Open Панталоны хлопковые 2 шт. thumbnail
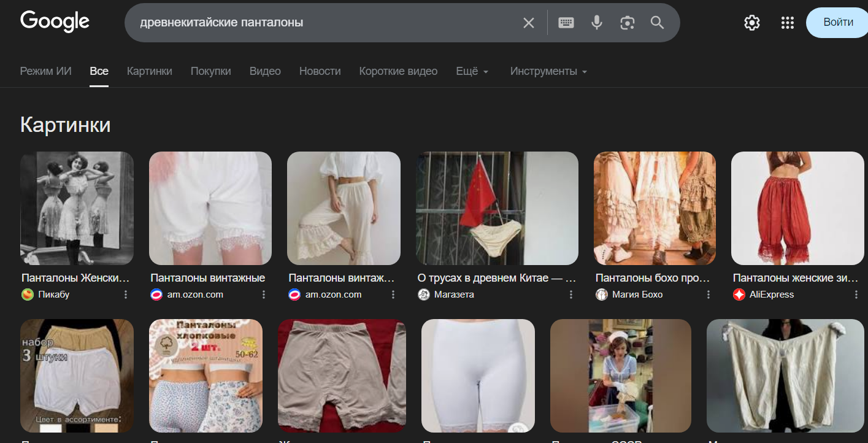Image resolution: width=868 pixels, height=443 pixels. point(205,376)
